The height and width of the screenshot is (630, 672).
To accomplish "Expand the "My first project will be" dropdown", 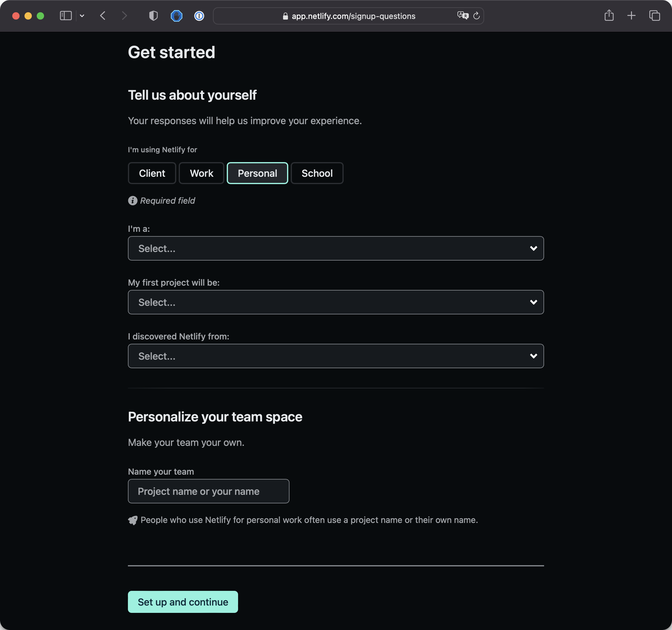I will pos(336,302).
